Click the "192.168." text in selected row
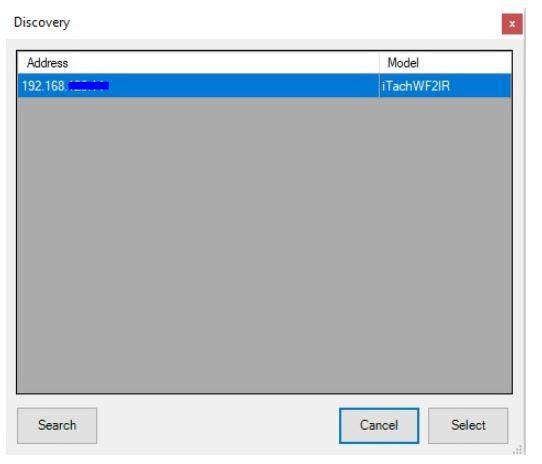 [44, 86]
